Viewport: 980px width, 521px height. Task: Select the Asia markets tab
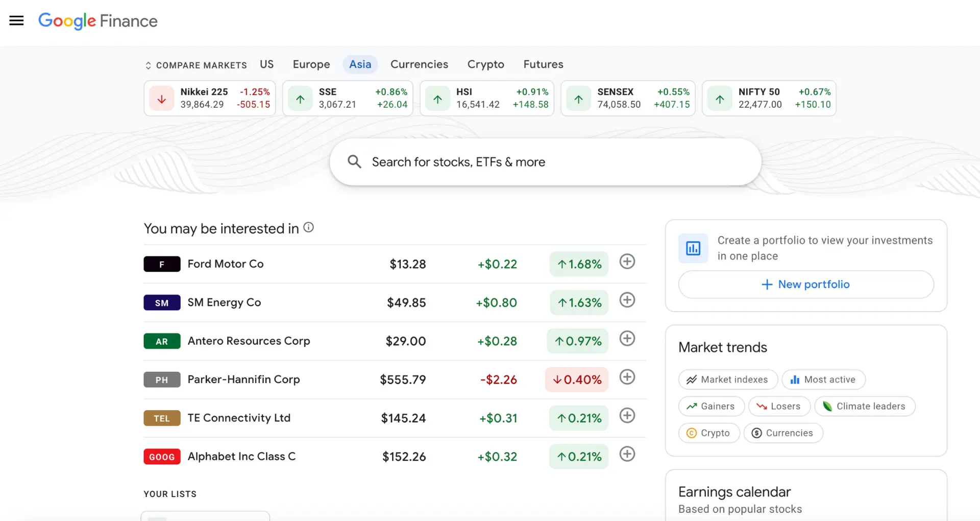360,64
